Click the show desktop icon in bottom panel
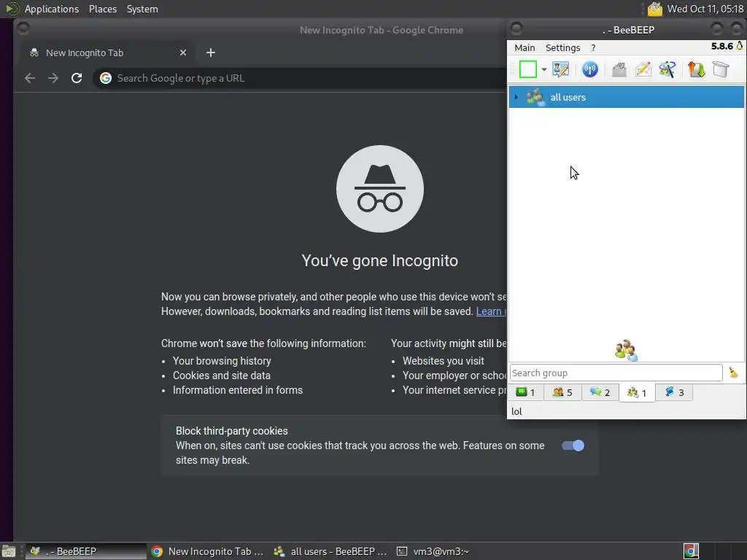 pyautogui.click(x=9, y=551)
